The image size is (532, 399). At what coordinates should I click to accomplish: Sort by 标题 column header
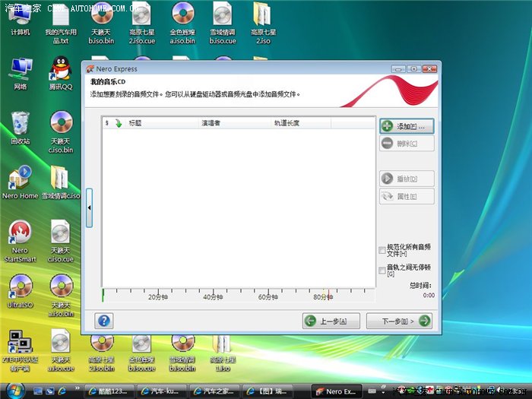(x=162, y=123)
